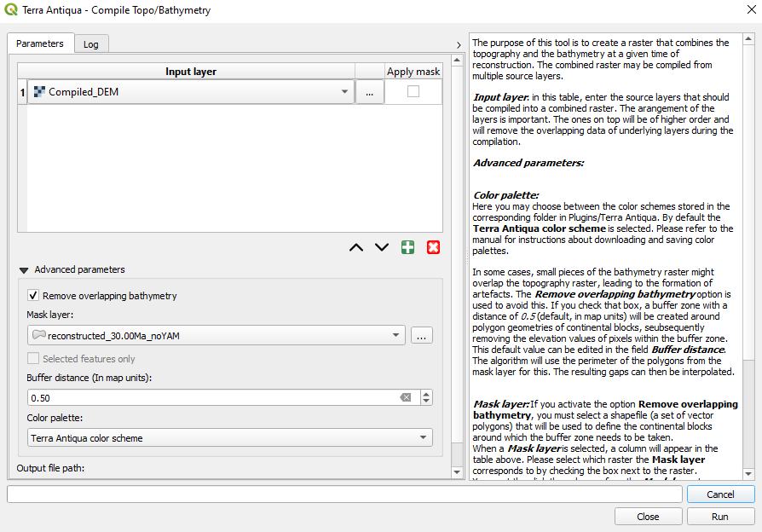The image size is (762, 532).
Task: Remove the selected layer with the red X
Action: (433, 247)
